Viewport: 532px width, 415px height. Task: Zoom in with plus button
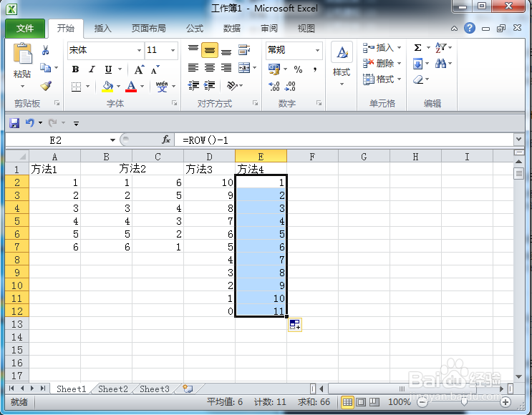coord(506,402)
